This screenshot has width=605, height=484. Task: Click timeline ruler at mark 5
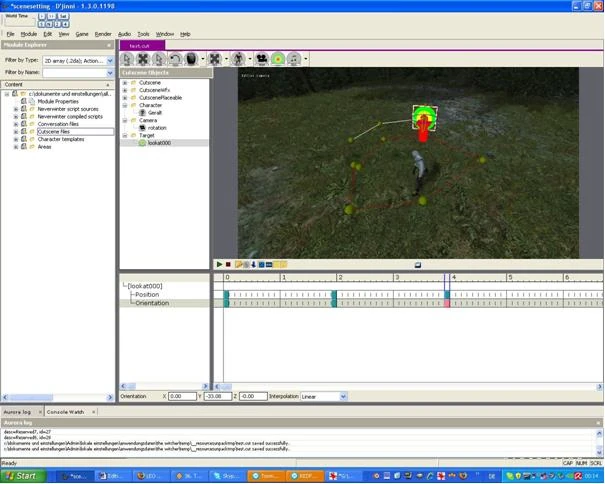(509, 278)
